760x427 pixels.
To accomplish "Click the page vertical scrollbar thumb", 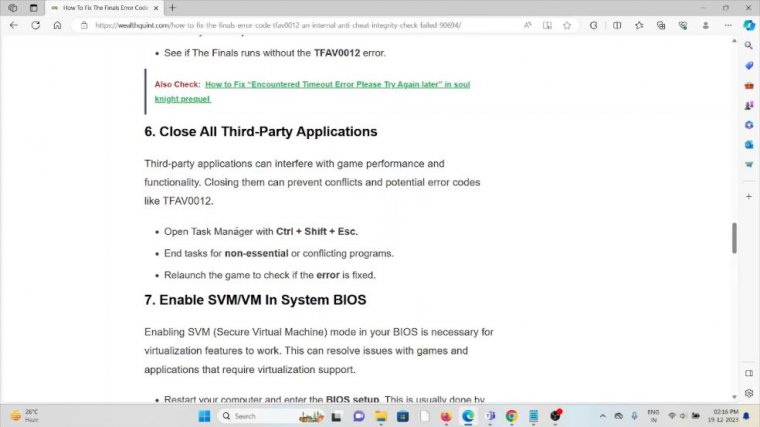I will [734, 237].
